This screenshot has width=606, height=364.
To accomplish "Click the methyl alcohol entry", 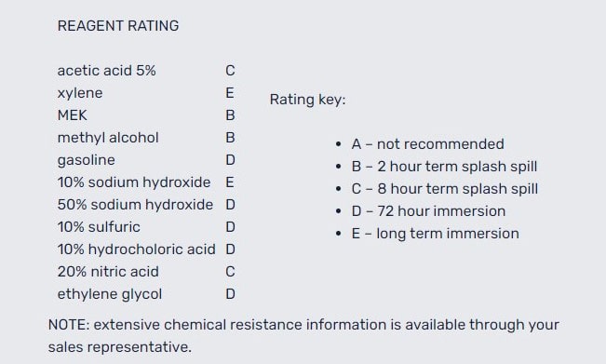I will pyautogui.click(x=108, y=138).
